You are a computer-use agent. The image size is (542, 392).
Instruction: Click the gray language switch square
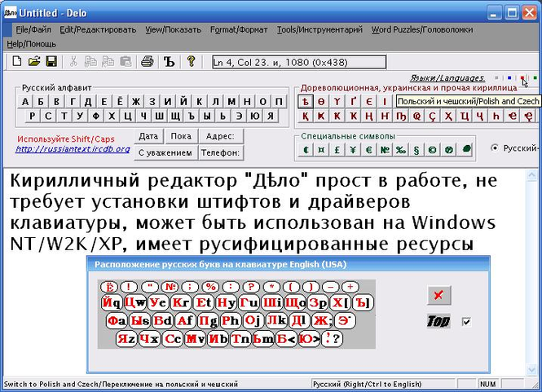(x=496, y=78)
